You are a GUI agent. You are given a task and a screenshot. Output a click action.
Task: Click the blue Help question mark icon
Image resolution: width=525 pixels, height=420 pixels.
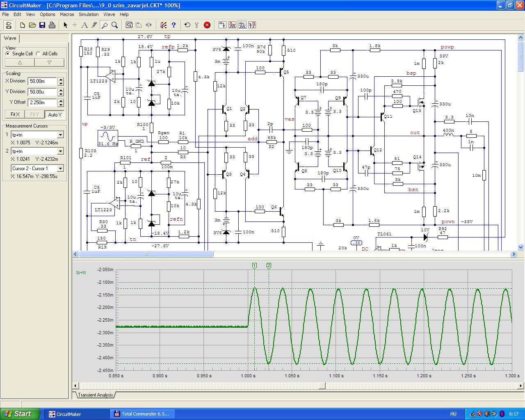173,25
